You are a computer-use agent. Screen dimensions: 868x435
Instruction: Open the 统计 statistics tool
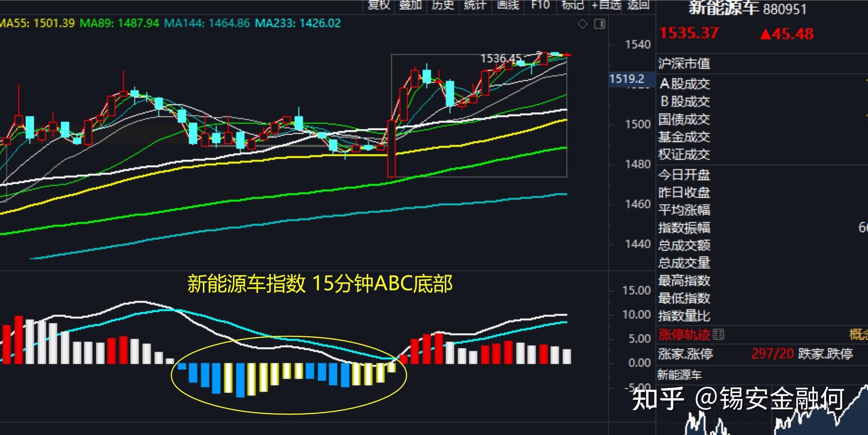(475, 5)
